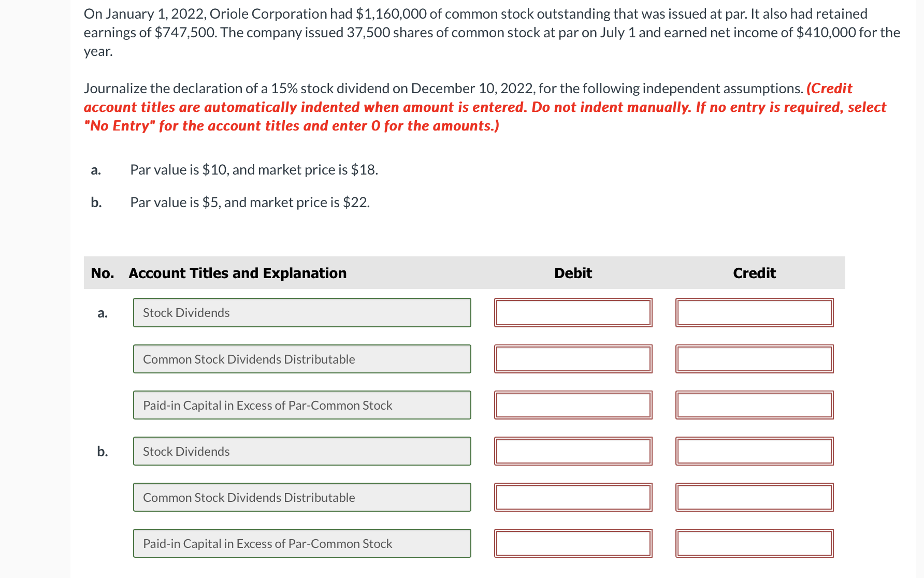
Task: Click the Debit field for Paid-in Capital in entry b
Action: coord(573,543)
